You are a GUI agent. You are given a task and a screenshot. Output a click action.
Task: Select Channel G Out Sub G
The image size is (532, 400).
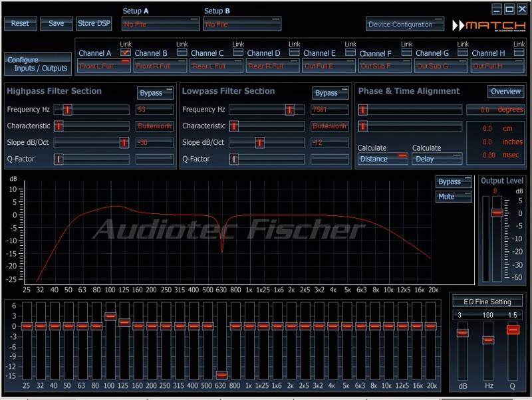point(441,66)
